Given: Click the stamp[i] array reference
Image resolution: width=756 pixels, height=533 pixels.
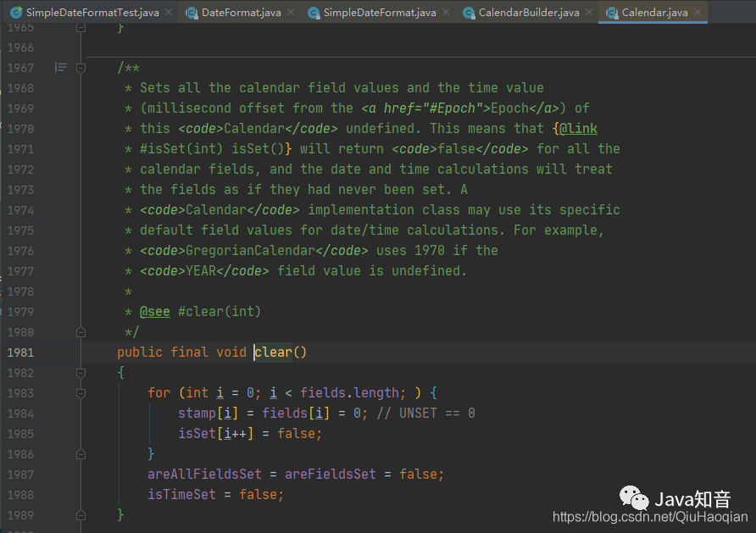Looking at the screenshot, I should tap(208, 413).
